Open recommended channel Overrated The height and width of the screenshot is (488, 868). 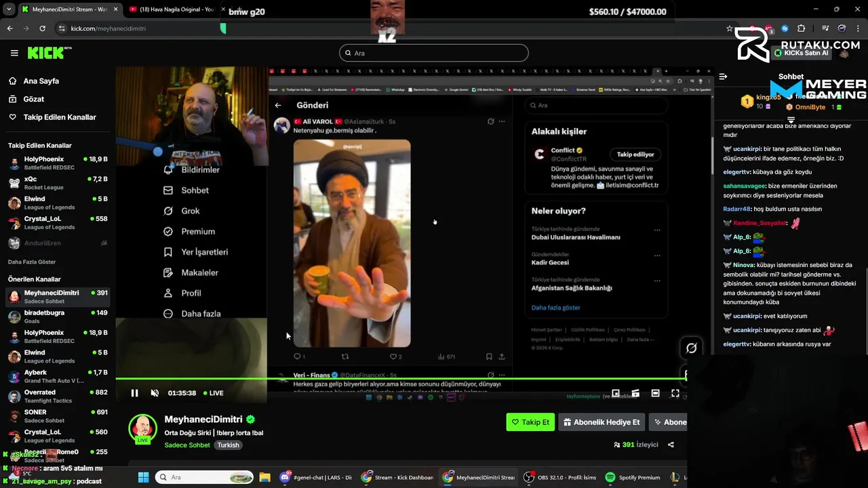point(58,396)
